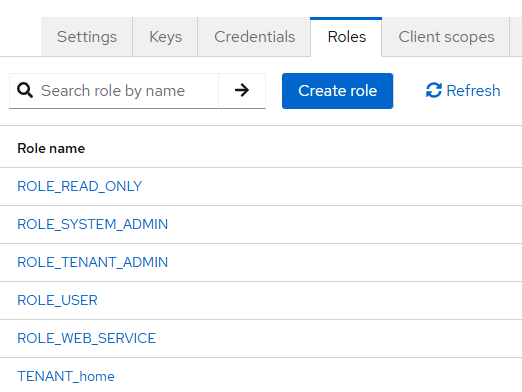Click the Refresh text link
The width and height of the screenshot is (522, 392).
(473, 91)
